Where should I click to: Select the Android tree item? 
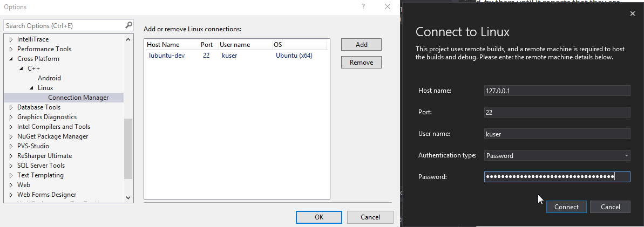point(49,78)
